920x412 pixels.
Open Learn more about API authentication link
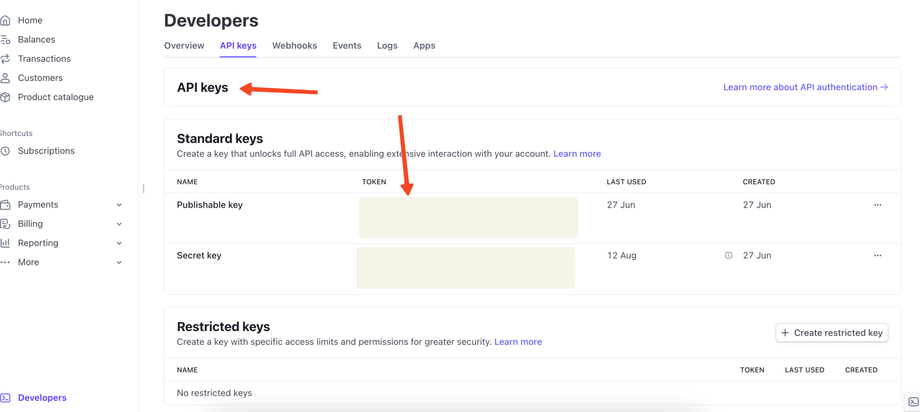click(805, 87)
